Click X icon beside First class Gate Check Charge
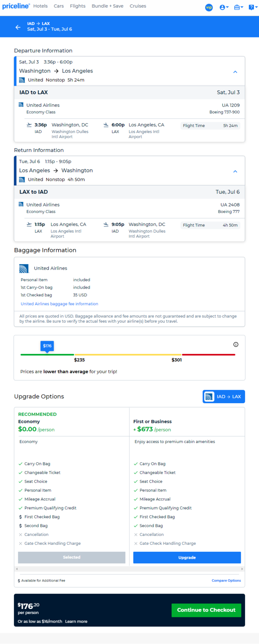The image size is (259, 644). 136,544
